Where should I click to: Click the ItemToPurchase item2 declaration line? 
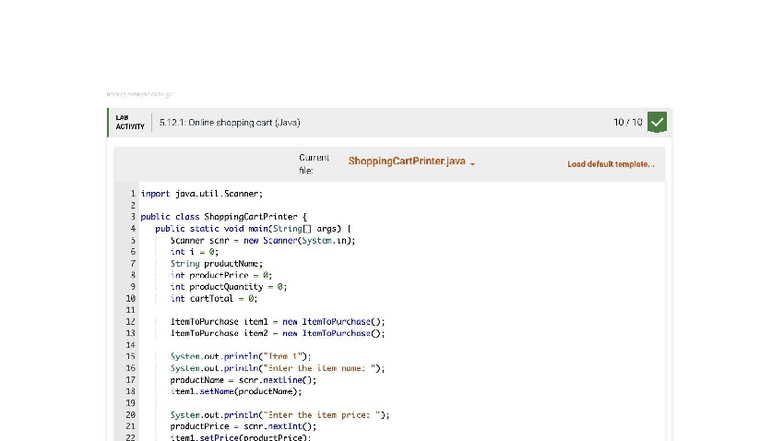click(277, 333)
